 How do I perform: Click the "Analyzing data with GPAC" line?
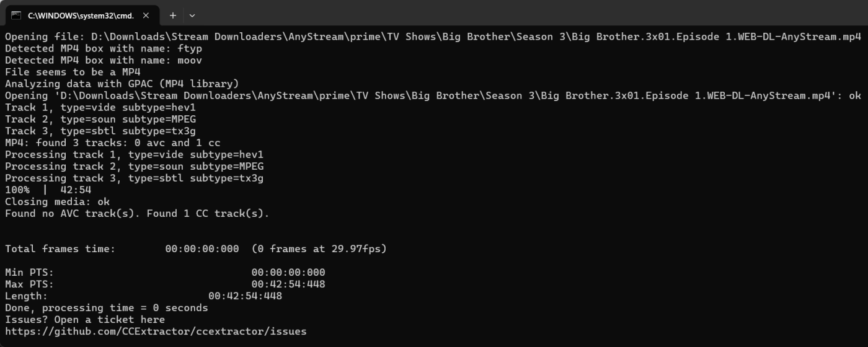coord(122,84)
